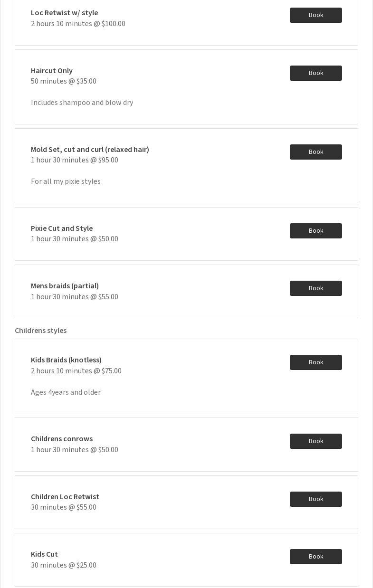This screenshot has width=373, height=588.
Task: Book the Haircut Only appointment
Action: pyautogui.click(x=316, y=73)
